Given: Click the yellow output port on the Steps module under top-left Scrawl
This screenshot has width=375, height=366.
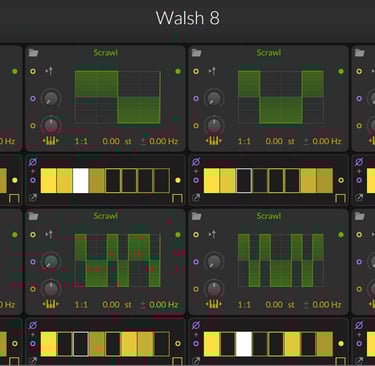Looking at the screenshot, I should (x=178, y=180).
